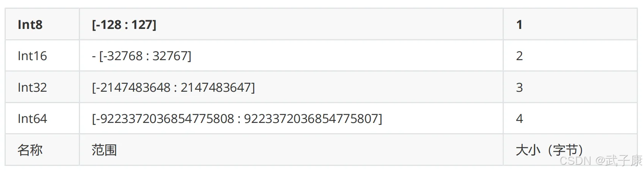Viewport: 644px width, 172px height.
Task: Click the Int32 name cell
Action: pyautogui.click(x=32, y=88)
